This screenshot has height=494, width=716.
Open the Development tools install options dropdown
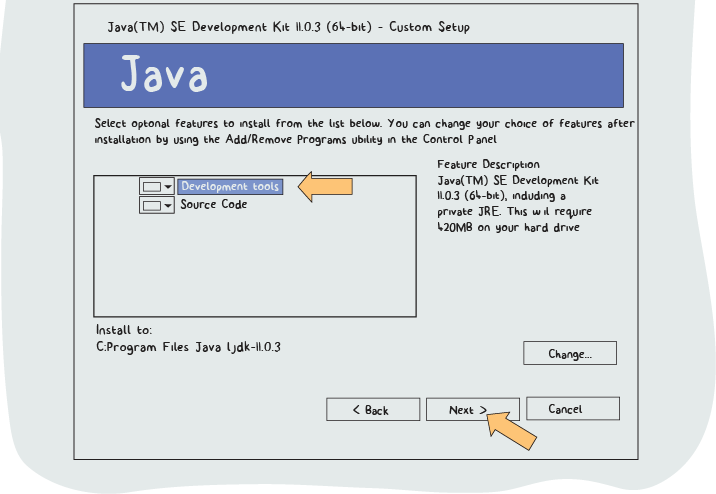point(168,187)
